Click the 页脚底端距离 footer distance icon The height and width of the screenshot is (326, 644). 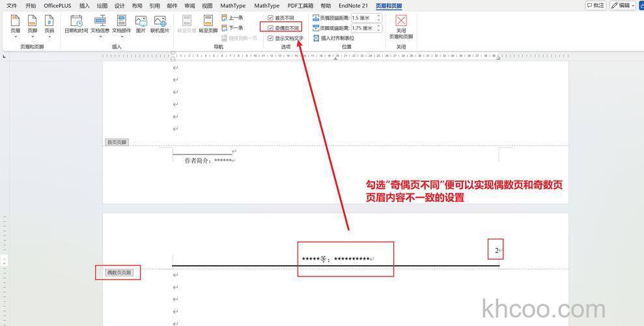pos(315,28)
